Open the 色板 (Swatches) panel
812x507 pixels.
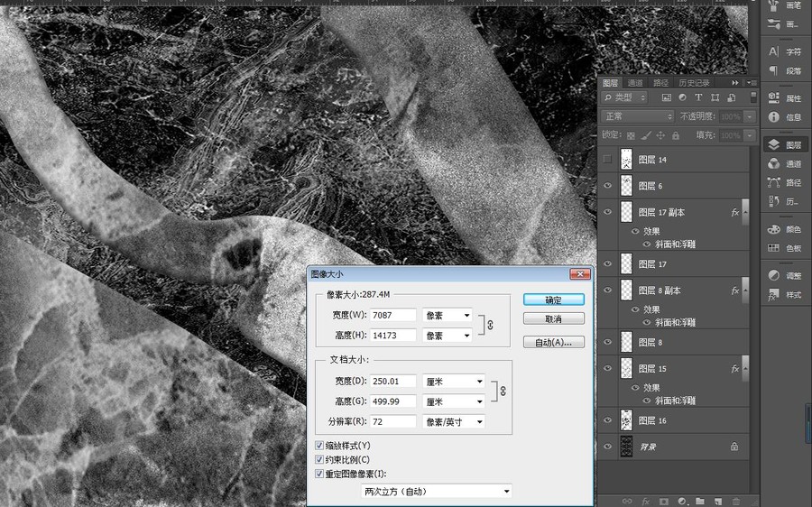(x=784, y=248)
